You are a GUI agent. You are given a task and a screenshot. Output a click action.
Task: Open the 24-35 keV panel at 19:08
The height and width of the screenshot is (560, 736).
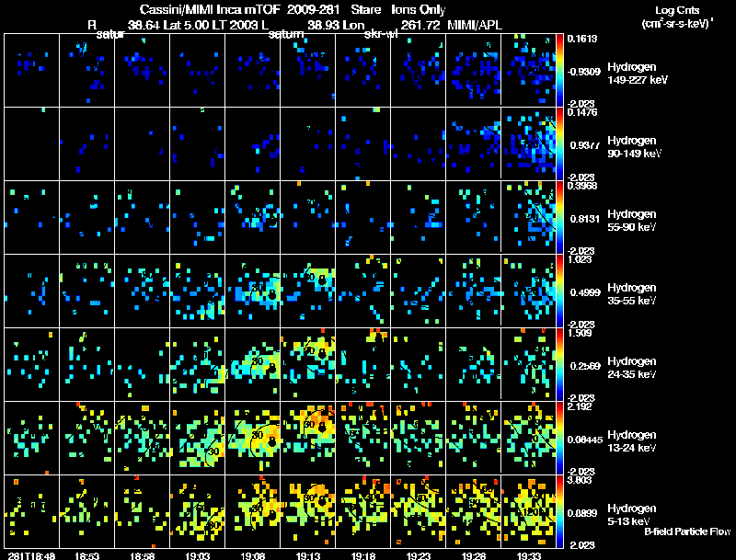(252, 365)
